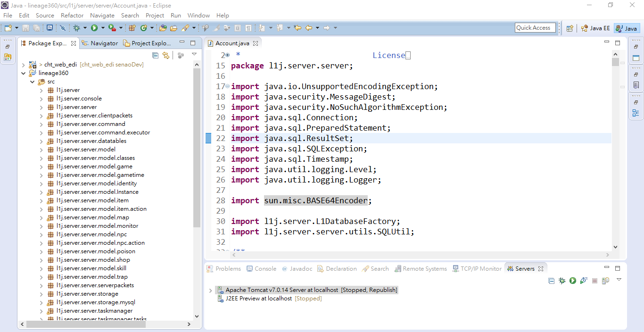Screen dimensions: 644x332
Task: Select J2EE Preview at localhost server
Action: 269,299
